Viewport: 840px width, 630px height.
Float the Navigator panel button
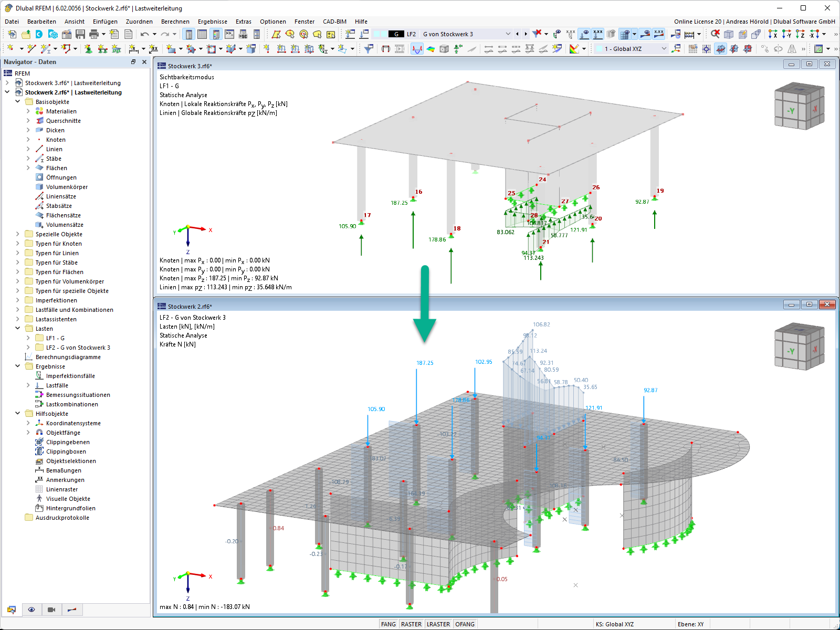click(x=133, y=62)
